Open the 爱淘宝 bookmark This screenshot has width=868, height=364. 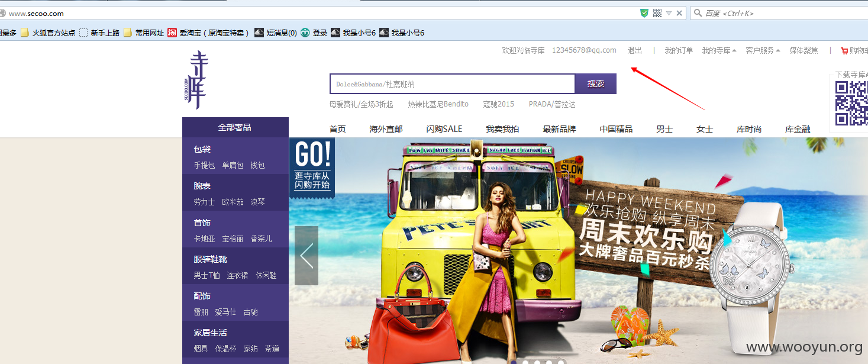(208, 33)
